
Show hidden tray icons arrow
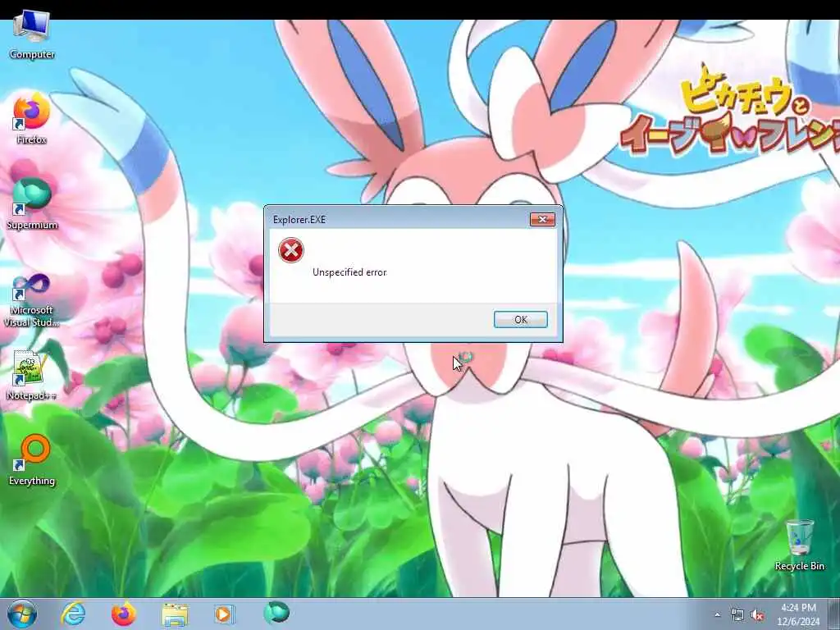[x=717, y=615]
